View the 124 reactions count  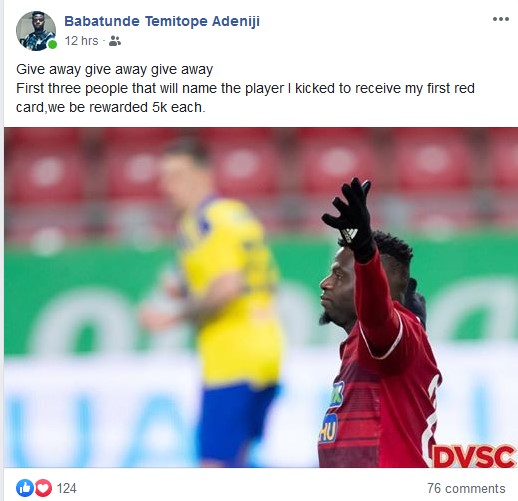[x=67, y=489]
